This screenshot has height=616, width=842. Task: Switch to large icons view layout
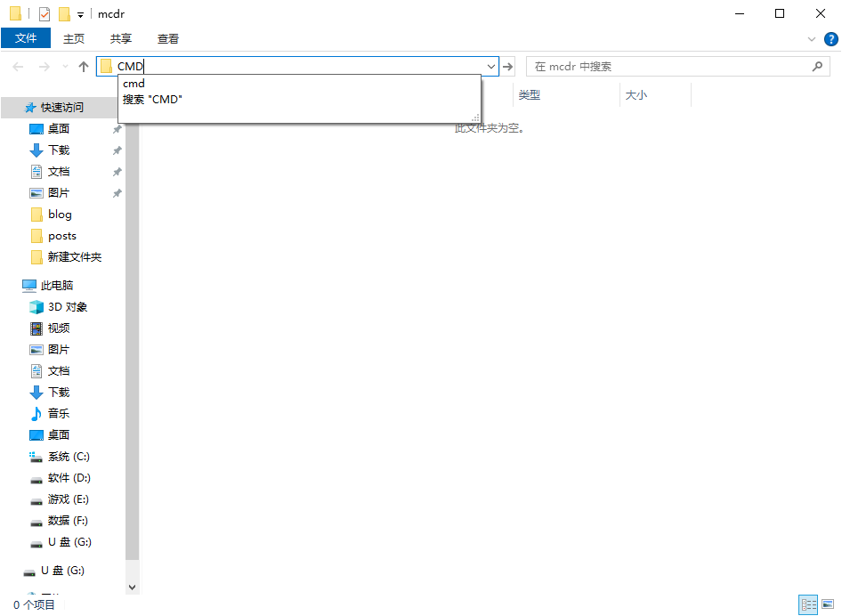830,605
